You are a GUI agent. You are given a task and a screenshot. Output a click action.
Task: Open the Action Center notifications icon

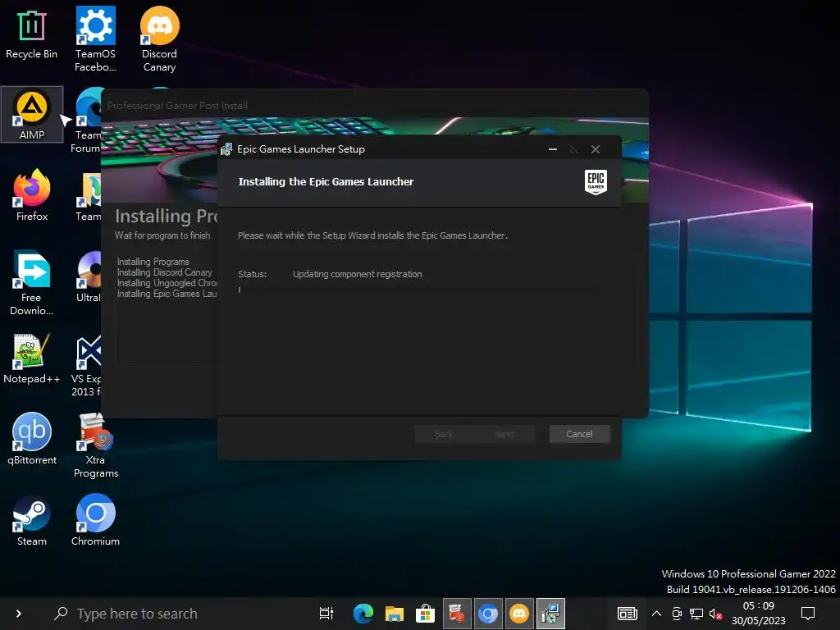pos(808,614)
